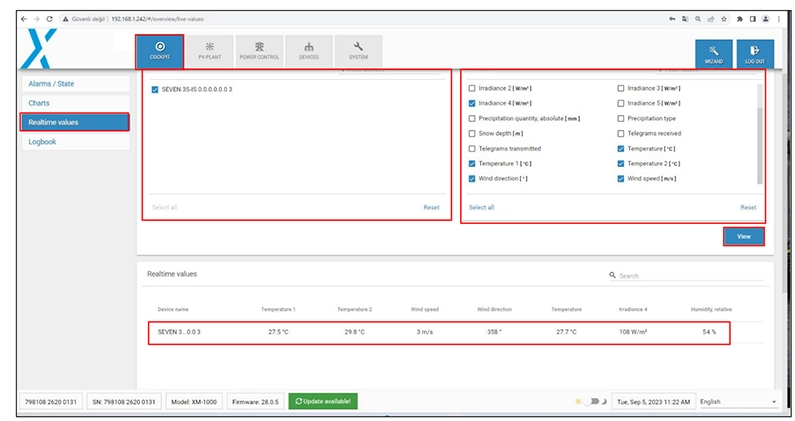The width and height of the screenshot is (795, 421).
Task: Click the translate page icon
Action: coord(685,19)
